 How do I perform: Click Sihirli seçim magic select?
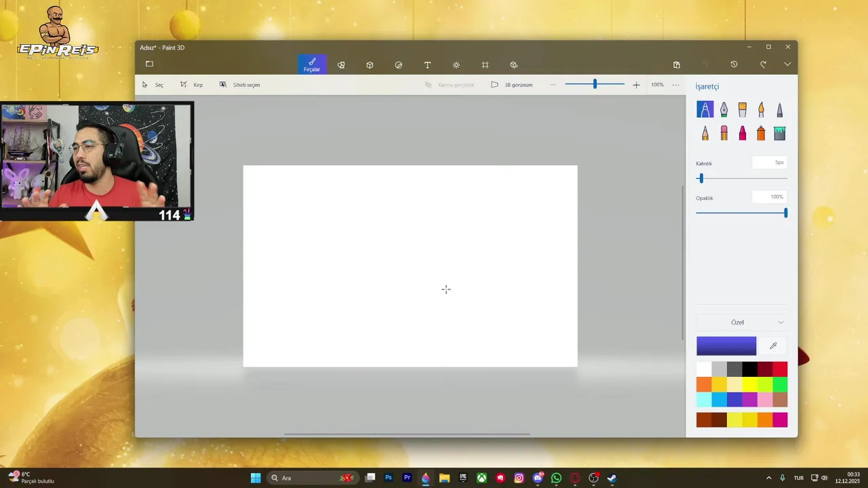240,85
